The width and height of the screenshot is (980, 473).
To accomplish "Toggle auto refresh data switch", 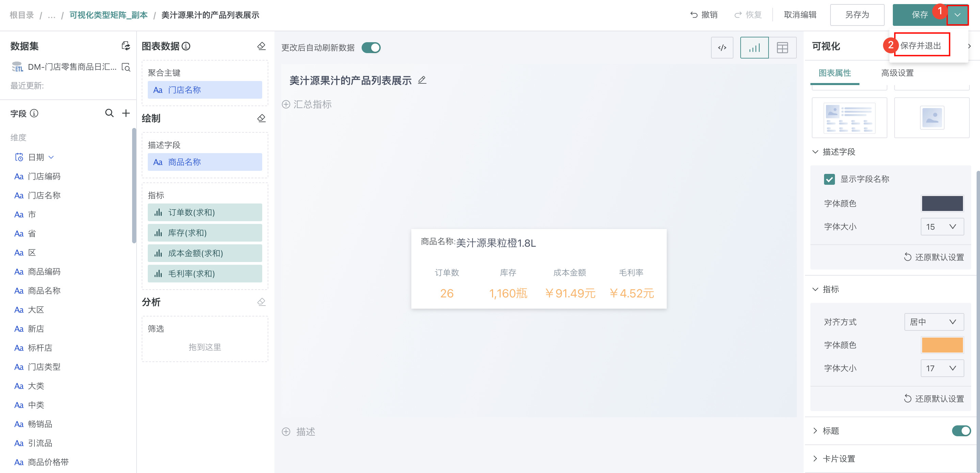I will tap(371, 48).
